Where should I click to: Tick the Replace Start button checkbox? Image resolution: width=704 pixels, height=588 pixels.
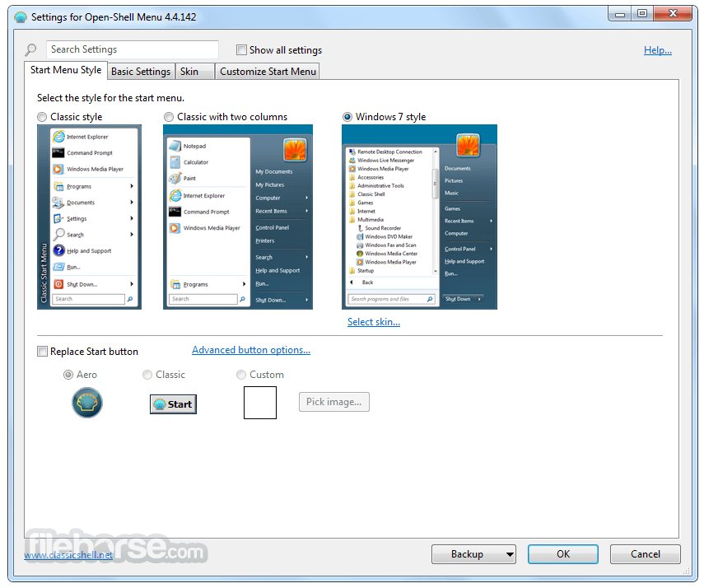[42, 352]
